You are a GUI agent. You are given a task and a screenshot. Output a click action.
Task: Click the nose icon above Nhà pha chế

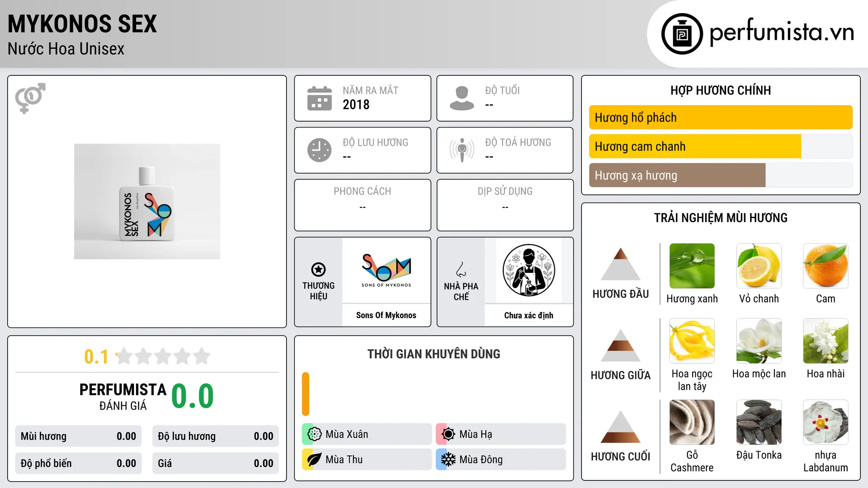(x=461, y=269)
